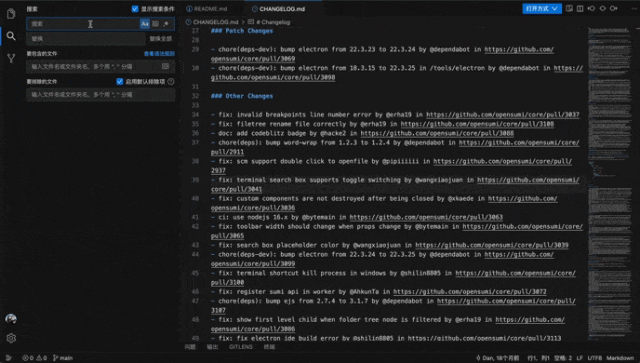Screen dimensions: 640x363
Task: Open the user avatar account icon
Action: point(11,319)
